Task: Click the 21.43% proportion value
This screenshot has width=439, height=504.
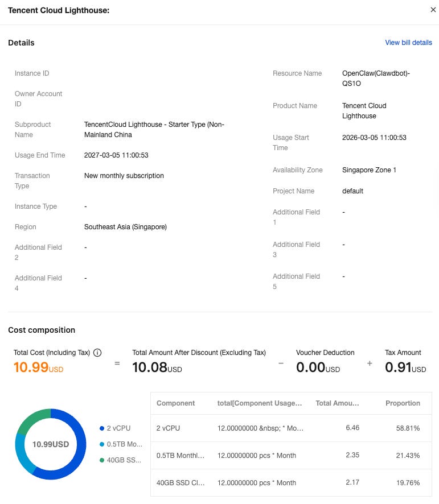Action: tap(408, 456)
